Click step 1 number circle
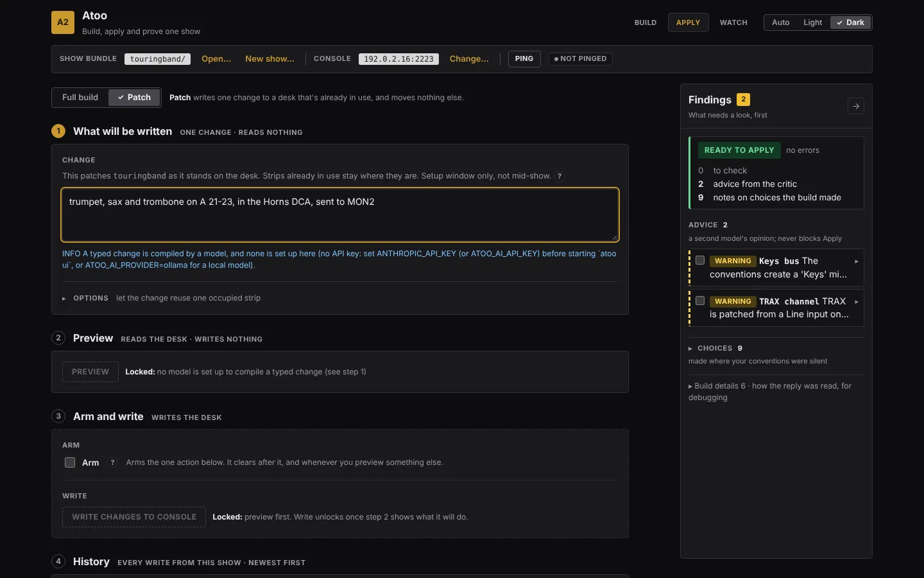This screenshot has height=578, width=924. click(x=58, y=131)
